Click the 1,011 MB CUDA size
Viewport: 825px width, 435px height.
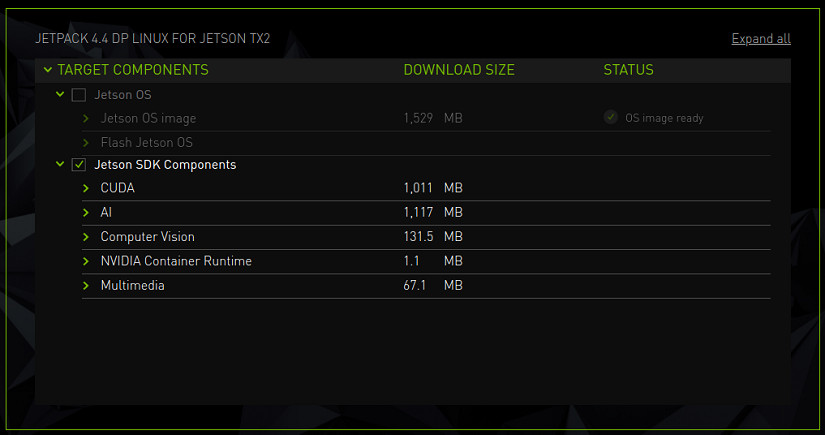433,188
